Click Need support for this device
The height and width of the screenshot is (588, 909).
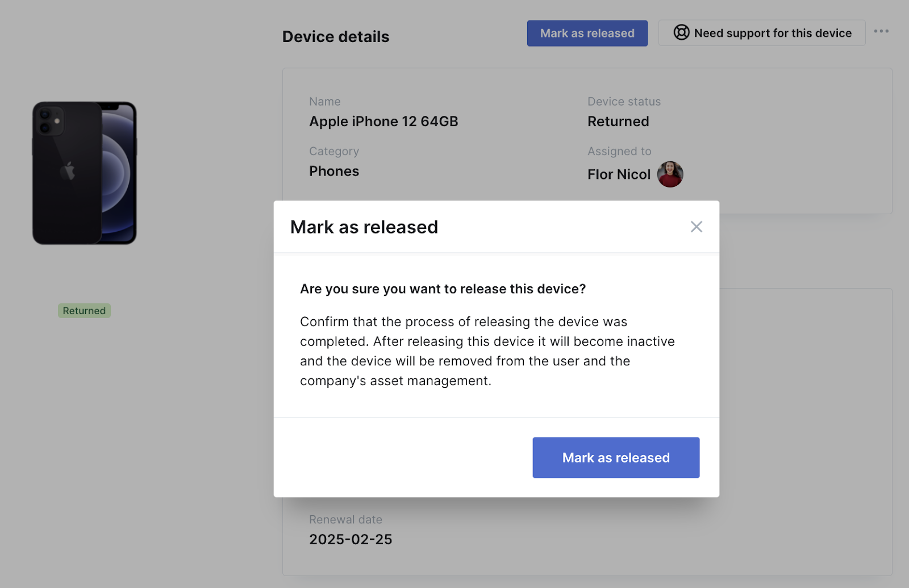click(761, 33)
